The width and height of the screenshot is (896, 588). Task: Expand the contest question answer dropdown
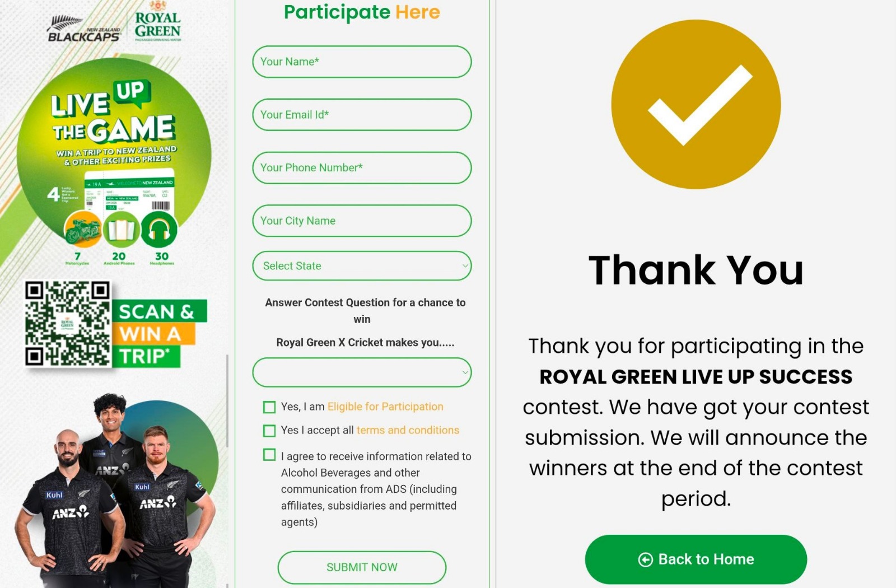[362, 372]
